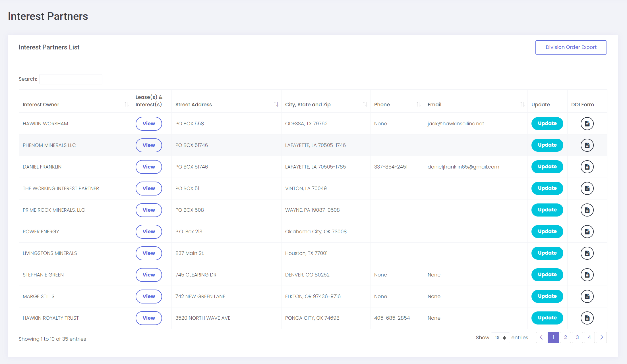Click DOI form icon for Power Energy
627x364 pixels.
[x=587, y=232]
